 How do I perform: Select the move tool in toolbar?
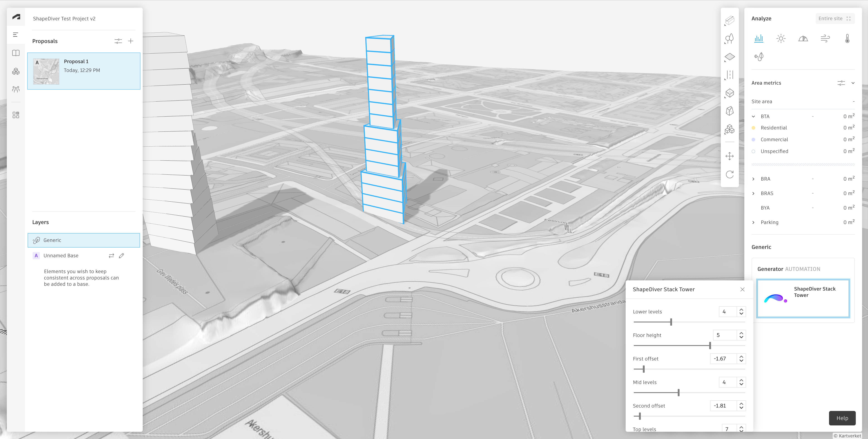pos(730,156)
